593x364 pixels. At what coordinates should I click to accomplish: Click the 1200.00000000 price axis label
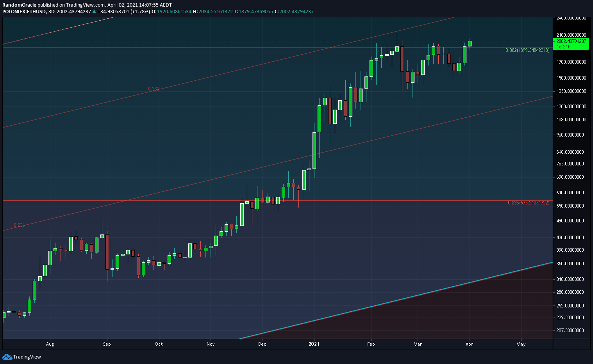(571, 106)
